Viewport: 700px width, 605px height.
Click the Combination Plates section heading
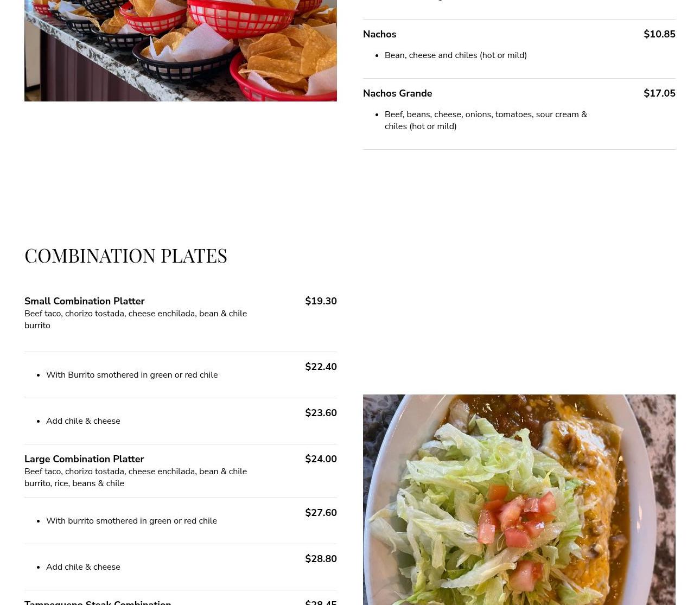[x=126, y=256]
